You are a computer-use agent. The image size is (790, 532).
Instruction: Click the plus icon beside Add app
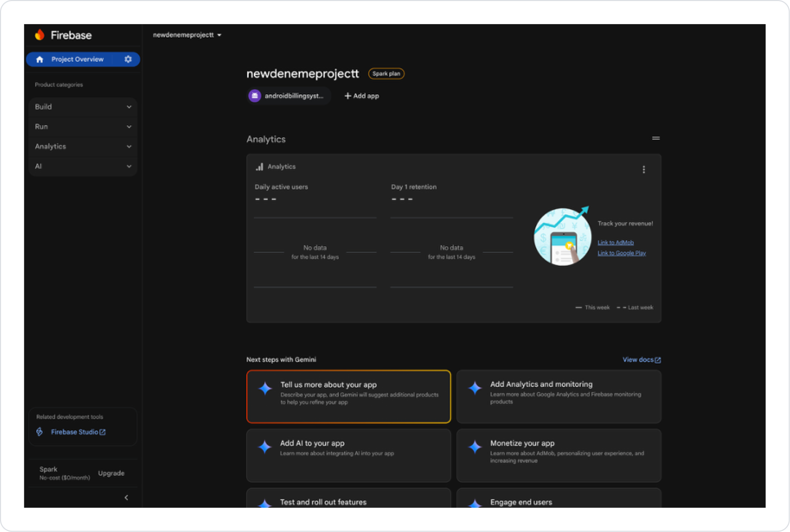(348, 96)
